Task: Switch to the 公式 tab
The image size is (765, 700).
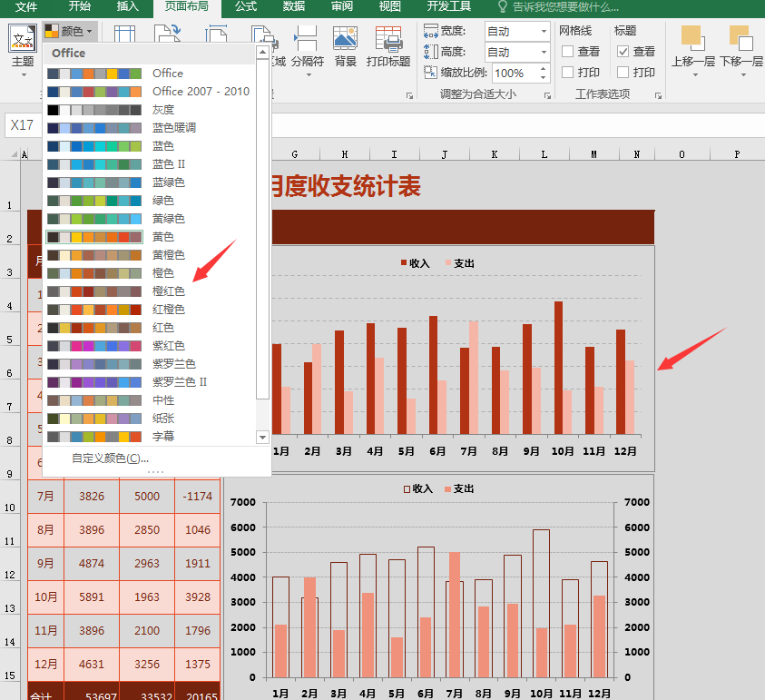Action: tap(245, 6)
